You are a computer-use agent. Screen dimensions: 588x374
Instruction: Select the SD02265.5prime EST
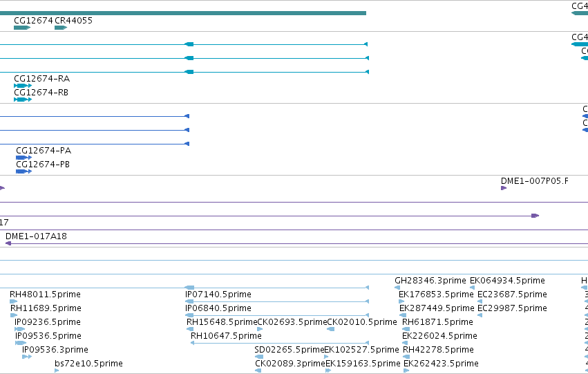pyautogui.click(x=258, y=357)
